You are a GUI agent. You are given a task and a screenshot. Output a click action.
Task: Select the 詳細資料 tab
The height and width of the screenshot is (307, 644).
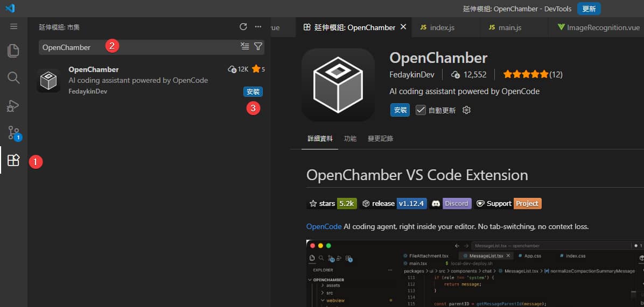tap(320, 139)
